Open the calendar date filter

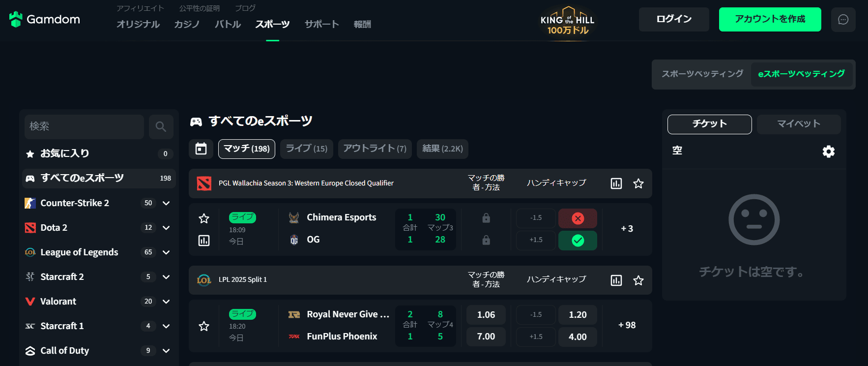(x=201, y=149)
